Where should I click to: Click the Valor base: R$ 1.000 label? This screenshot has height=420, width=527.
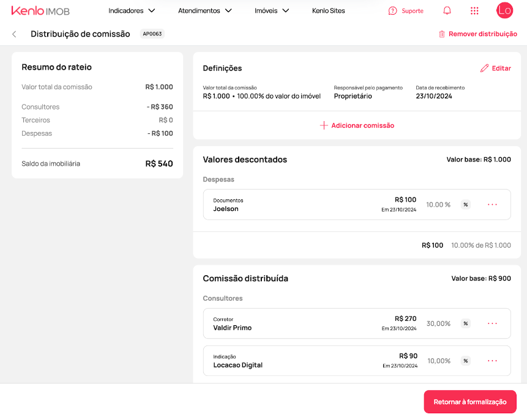tap(479, 160)
